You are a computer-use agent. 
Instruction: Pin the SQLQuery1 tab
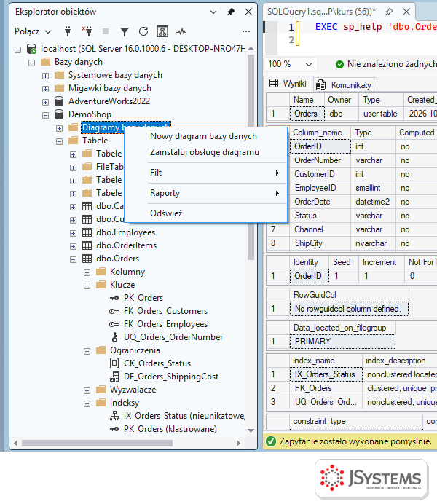pos(389,12)
